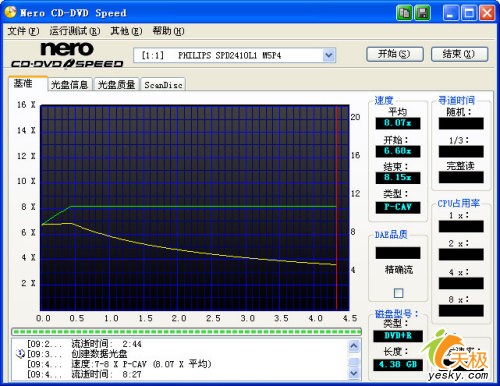The width and height of the screenshot is (500, 386).
Task: Click the log scrollbar up arrow
Action: (354, 346)
